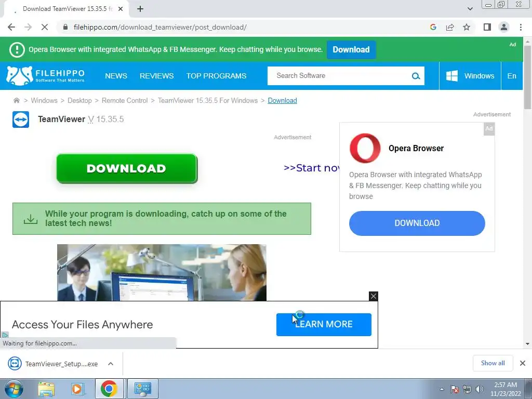Click the LEARN MORE button
Screen dimensions: 532x399
point(324,324)
